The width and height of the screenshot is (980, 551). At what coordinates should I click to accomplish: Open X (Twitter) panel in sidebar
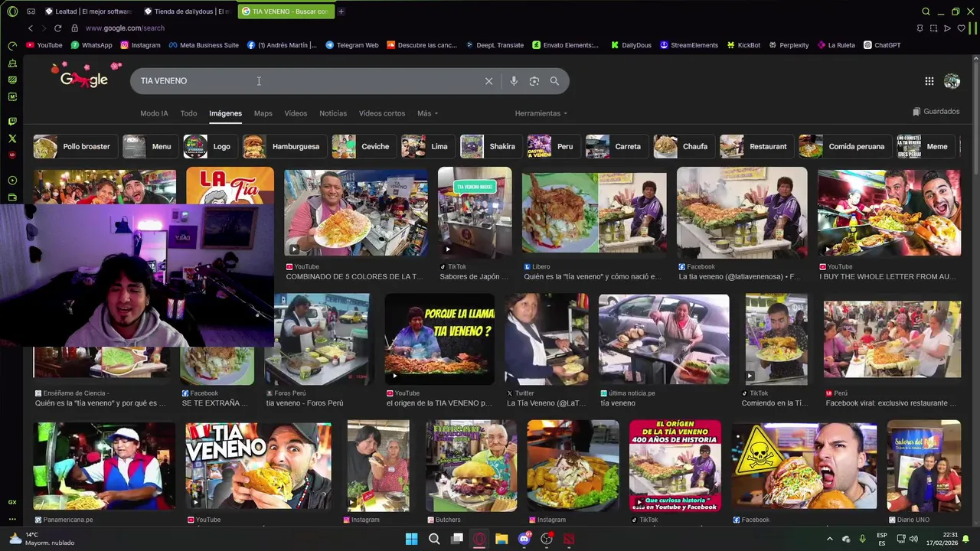click(x=12, y=139)
